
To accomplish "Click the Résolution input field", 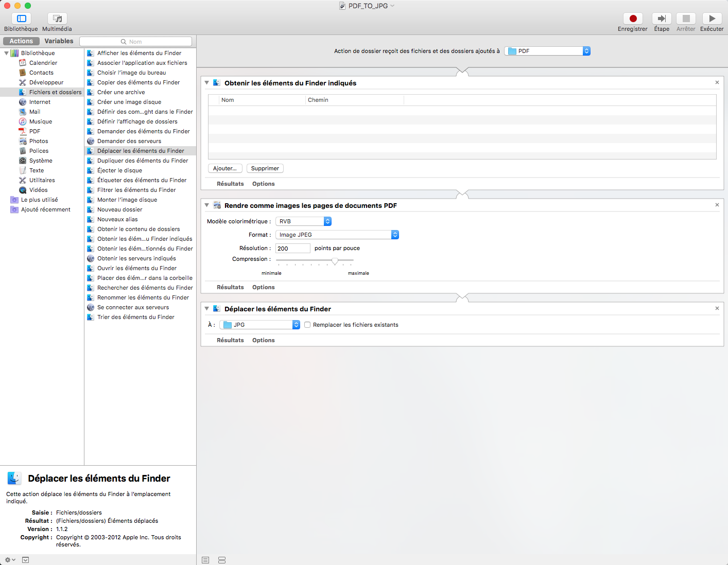I will tap(293, 248).
